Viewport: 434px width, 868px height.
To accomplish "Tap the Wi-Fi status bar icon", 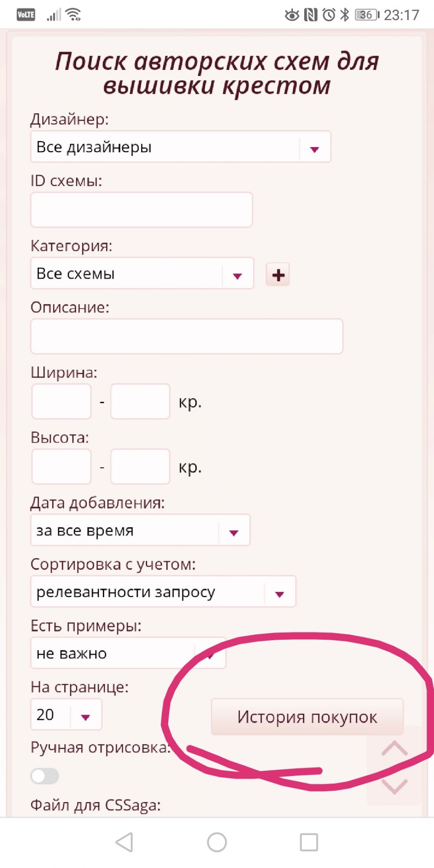I will [74, 15].
